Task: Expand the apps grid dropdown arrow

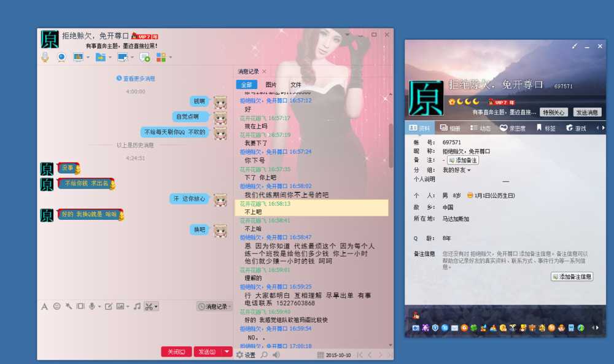Action: point(170,58)
